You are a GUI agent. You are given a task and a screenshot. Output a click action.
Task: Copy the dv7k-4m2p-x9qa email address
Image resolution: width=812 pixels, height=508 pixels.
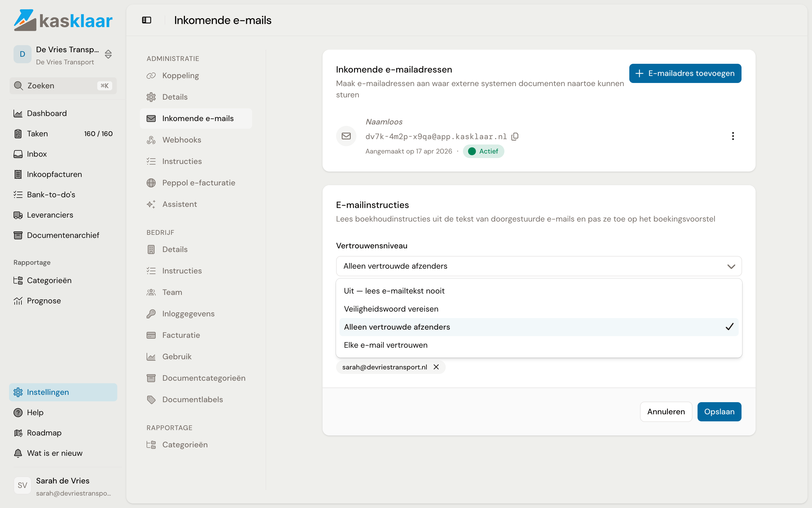click(x=515, y=136)
